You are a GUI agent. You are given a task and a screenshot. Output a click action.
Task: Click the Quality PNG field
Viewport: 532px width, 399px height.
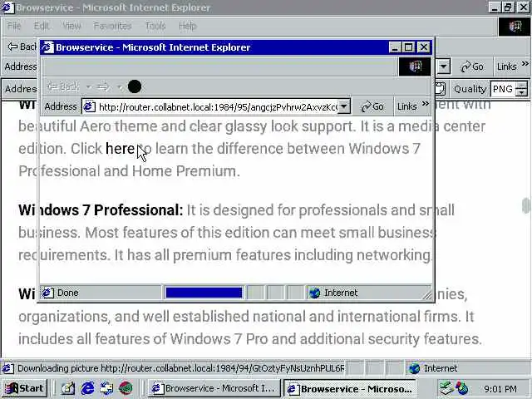[503, 89]
